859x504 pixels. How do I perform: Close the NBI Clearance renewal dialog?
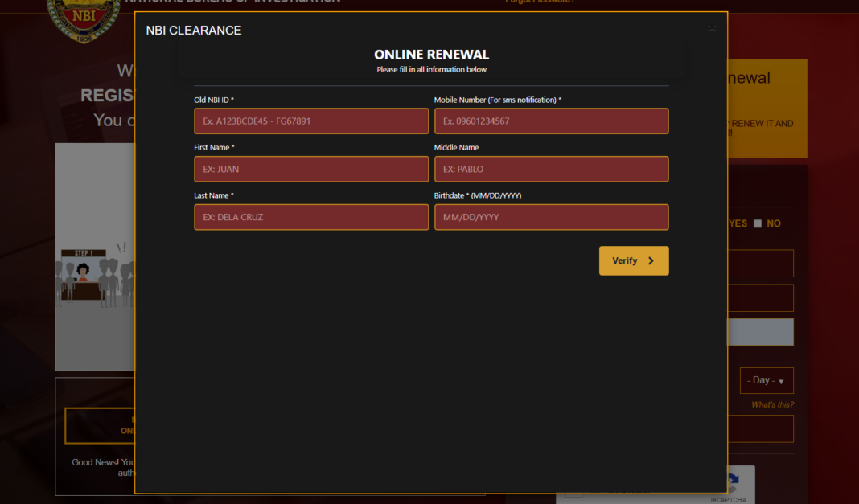tap(712, 29)
